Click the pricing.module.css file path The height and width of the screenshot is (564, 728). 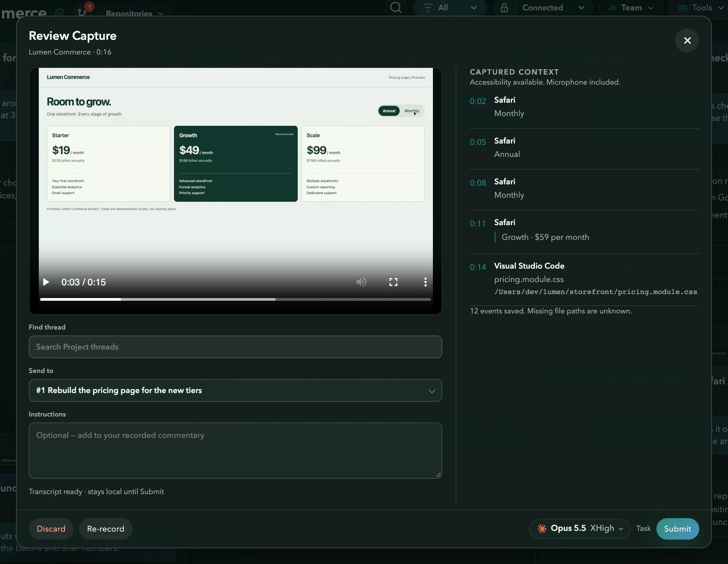[x=596, y=292]
